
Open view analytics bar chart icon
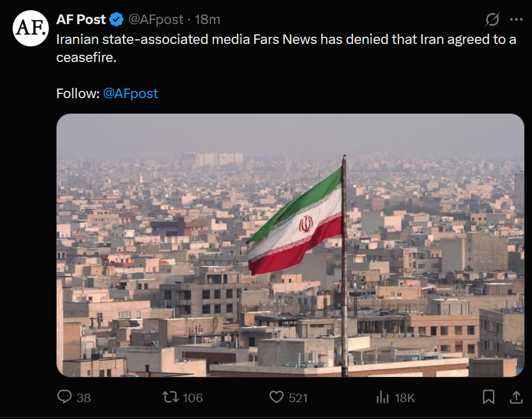[x=383, y=397]
